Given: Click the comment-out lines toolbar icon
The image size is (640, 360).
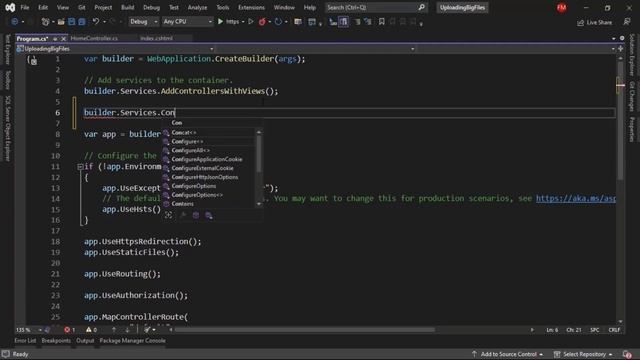Looking at the screenshot, I should coord(357,22).
